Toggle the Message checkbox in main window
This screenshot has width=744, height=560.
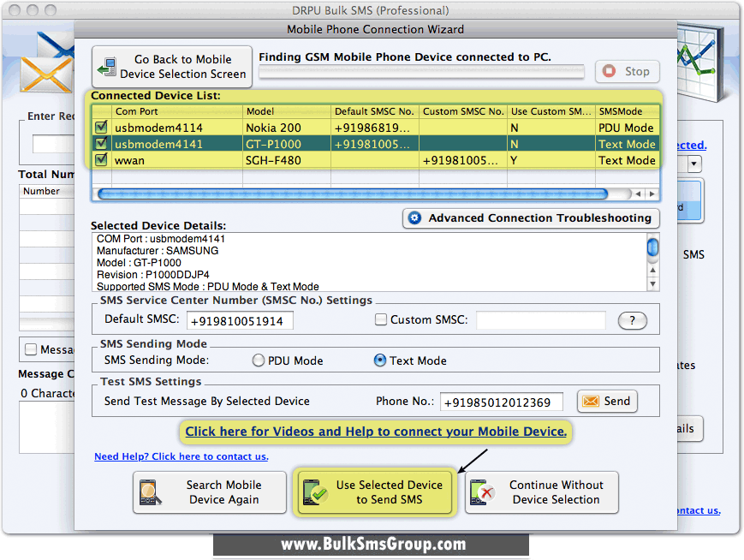[x=31, y=349]
